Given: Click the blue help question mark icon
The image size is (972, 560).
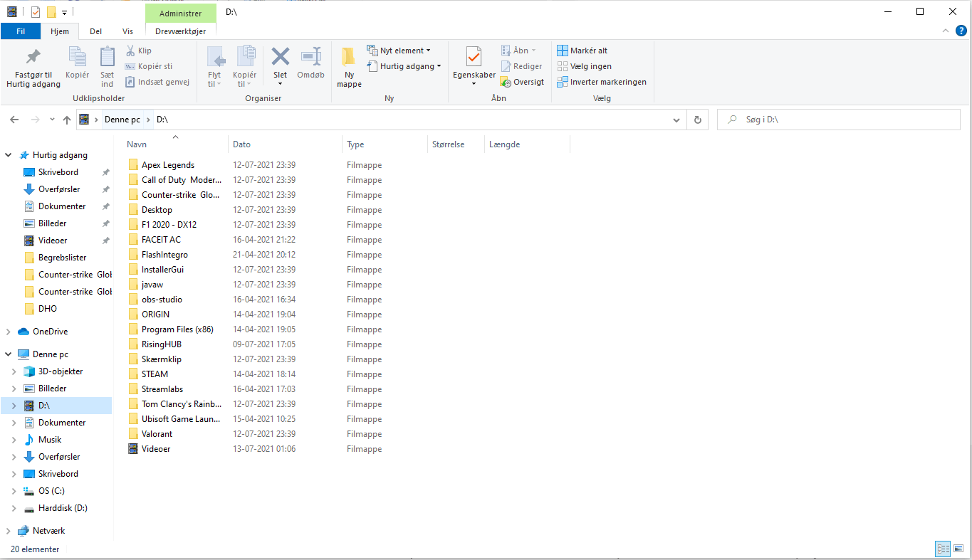Looking at the screenshot, I should click(961, 31).
